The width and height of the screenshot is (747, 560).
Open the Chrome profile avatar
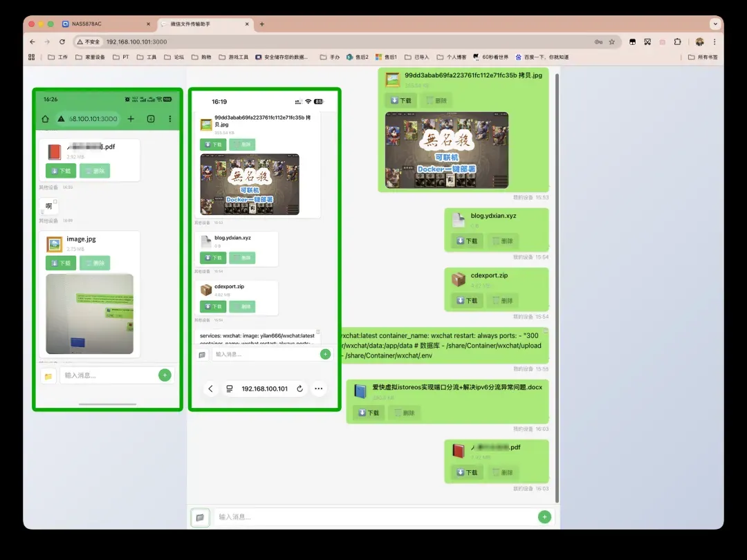tap(699, 42)
